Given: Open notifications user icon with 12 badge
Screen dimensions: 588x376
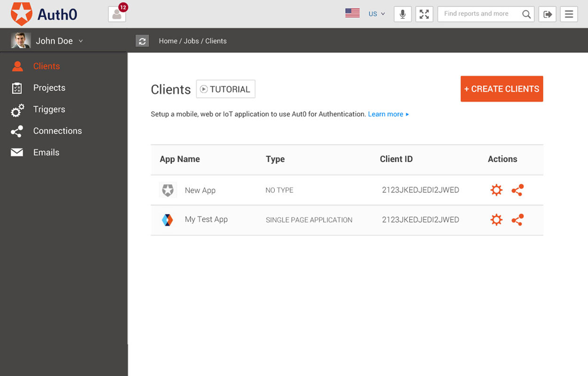Looking at the screenshot, I should point(118,14).
